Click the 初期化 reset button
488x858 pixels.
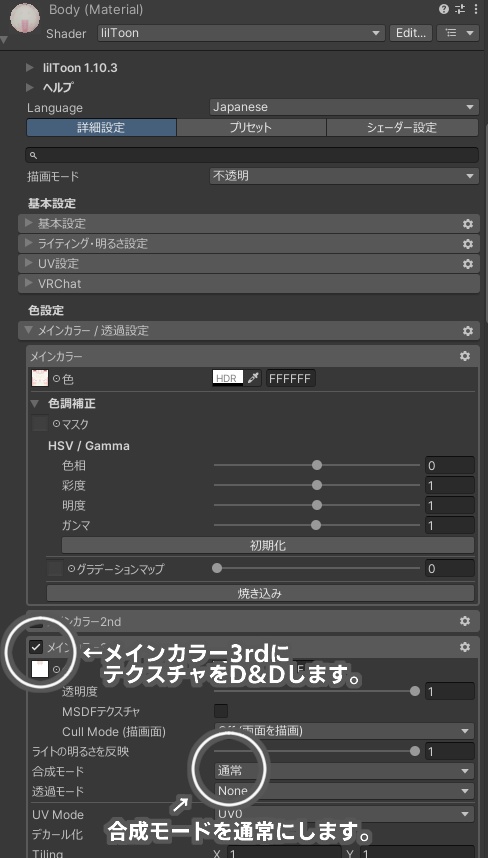click(x=268, y=545)
